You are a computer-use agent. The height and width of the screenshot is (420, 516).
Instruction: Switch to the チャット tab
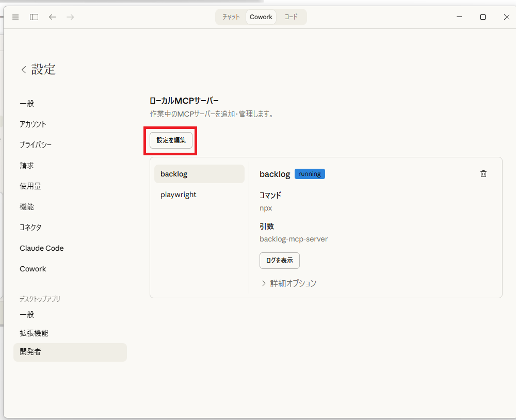pyautogui.click(x=231, y=17)
